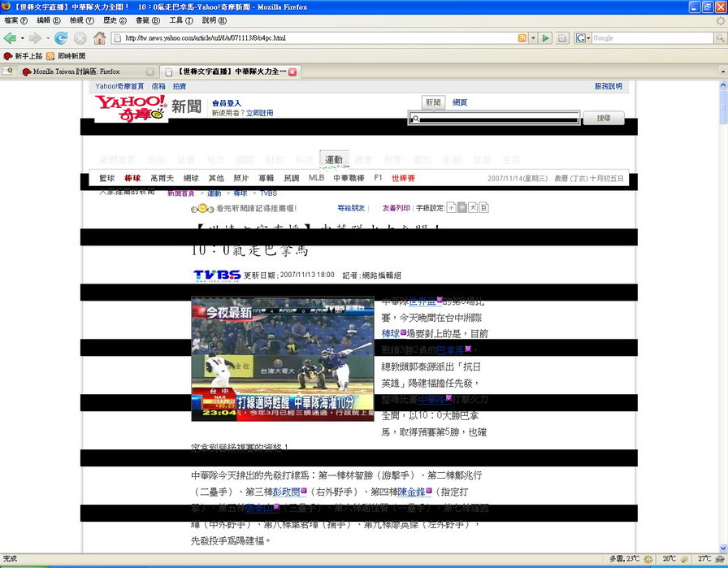Open the Forward history dropdown arrow
Image resolution: width=728 pixels, height=568 pixels.
click(47, 38)
